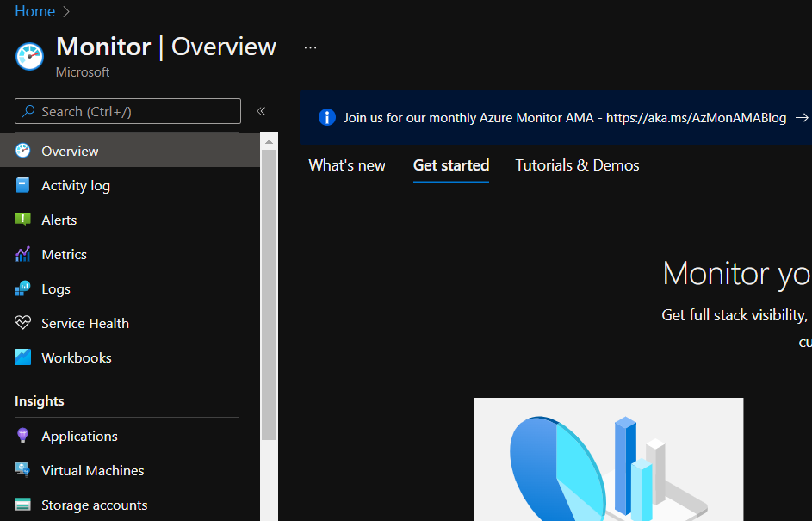This screenshot has height=521, width=812.
Task: Click the Activity log book icon
Action: 23,185
